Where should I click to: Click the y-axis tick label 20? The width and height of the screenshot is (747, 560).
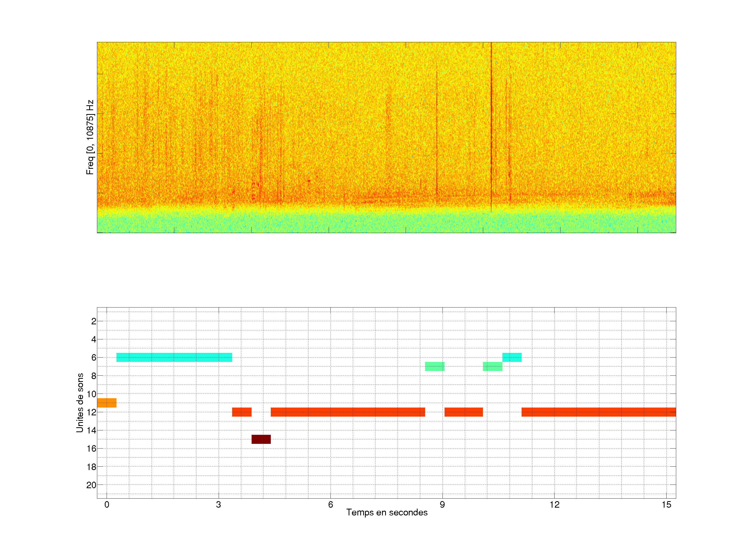91,485
